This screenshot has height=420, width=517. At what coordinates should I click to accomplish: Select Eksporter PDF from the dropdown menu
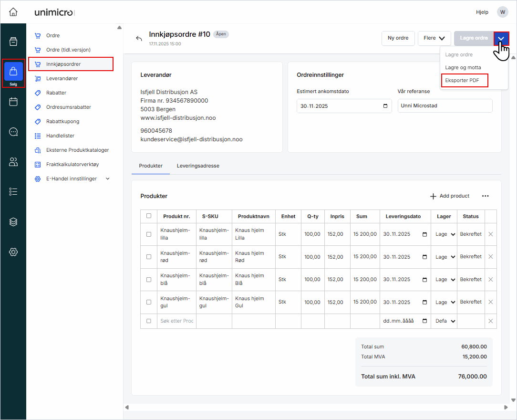pos(462,81)
